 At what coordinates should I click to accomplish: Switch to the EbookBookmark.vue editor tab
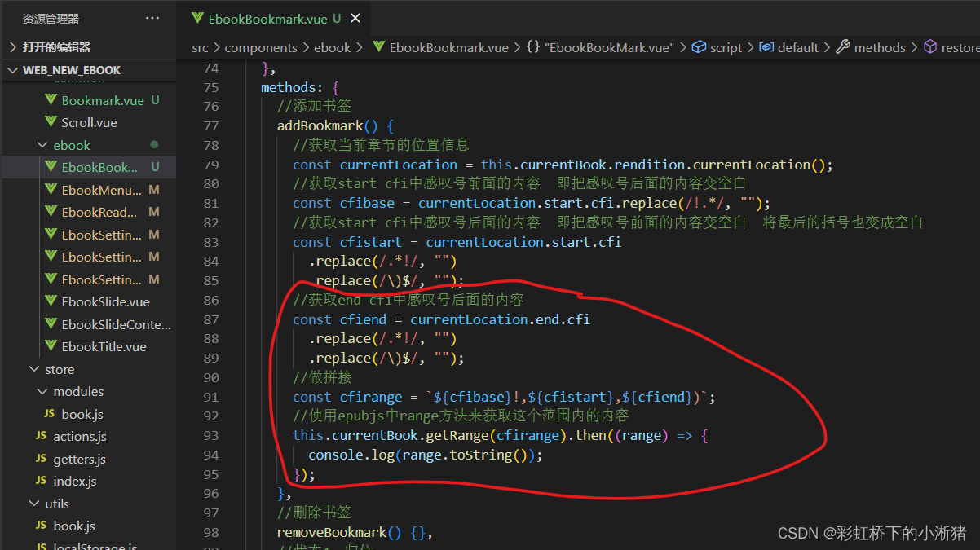click(274, 18)
